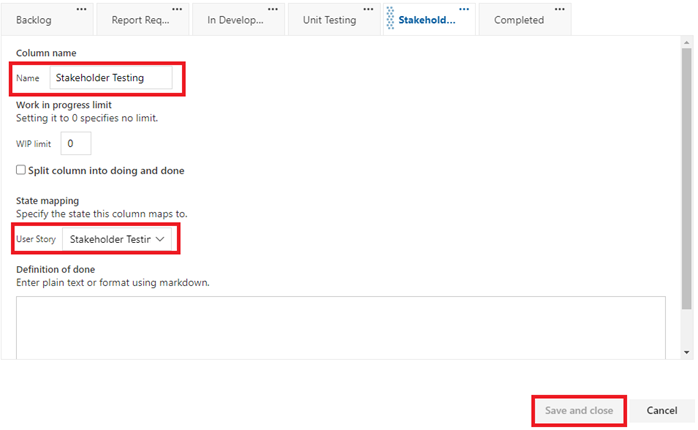
Task: Select the Completed column tab
Action: [519, 20]
